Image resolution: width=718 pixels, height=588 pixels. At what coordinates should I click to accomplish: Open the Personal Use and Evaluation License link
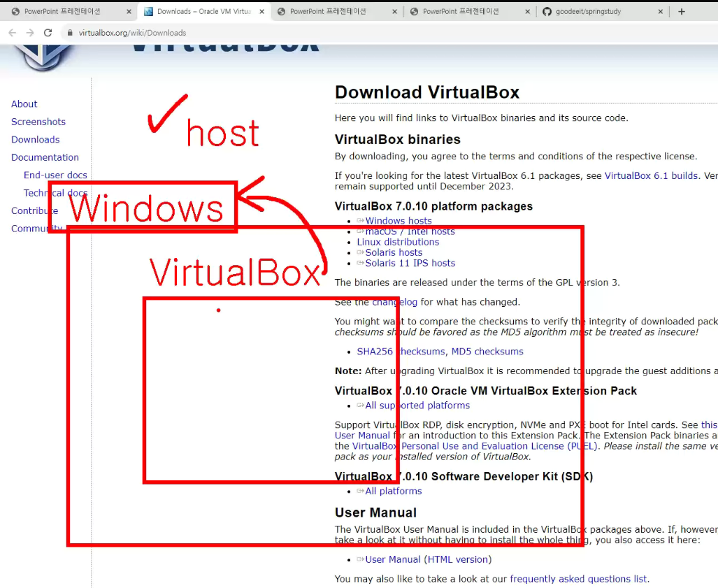475,446
